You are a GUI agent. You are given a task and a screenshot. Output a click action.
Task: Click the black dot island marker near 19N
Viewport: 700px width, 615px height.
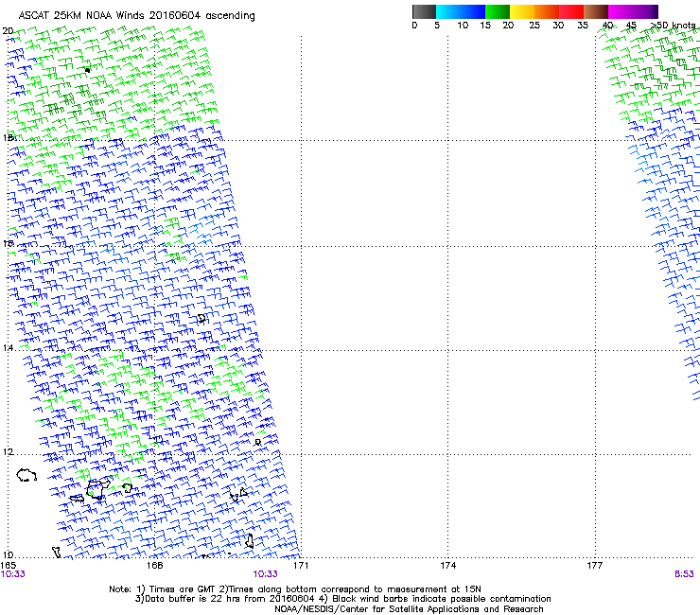pos(87,70)
